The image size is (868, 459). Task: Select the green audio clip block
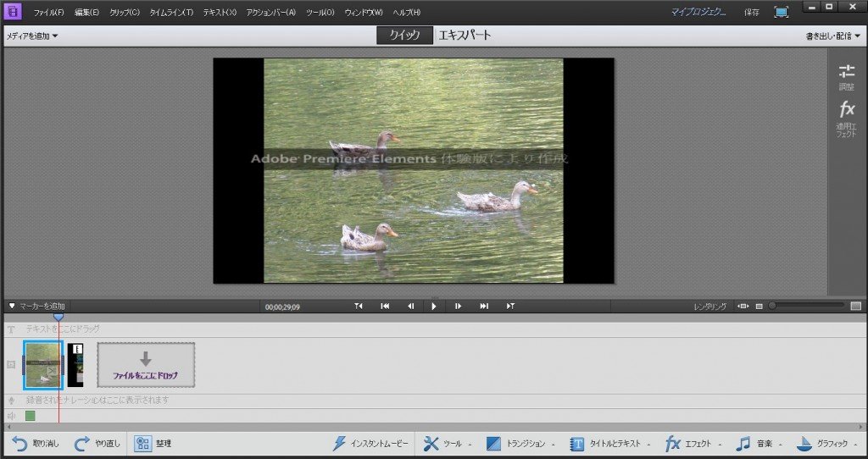coord(31,416)
